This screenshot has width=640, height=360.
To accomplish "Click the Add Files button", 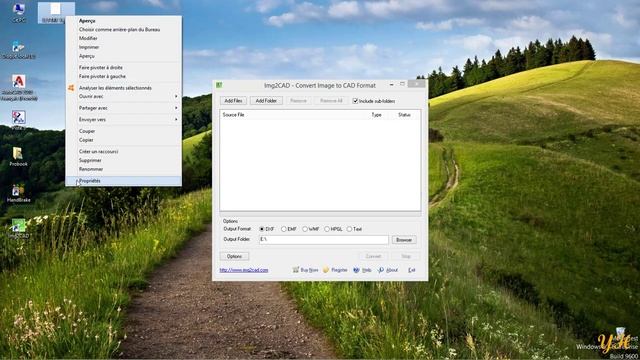I will coord(233,100).
